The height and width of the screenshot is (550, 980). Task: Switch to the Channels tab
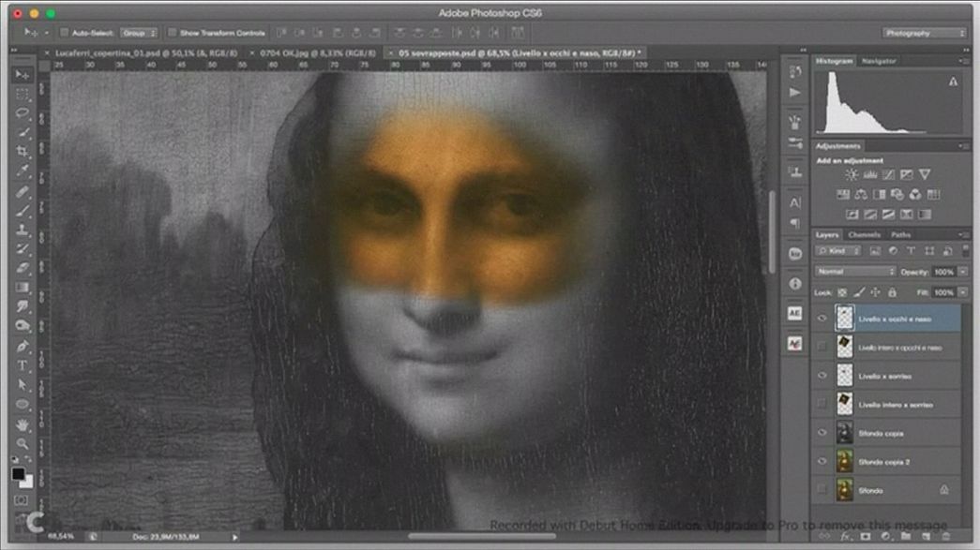pos(865,235)
